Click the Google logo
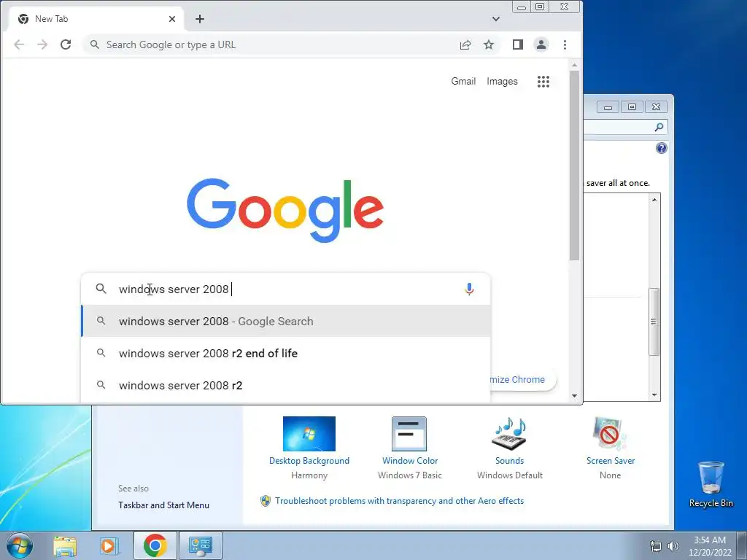The image size is (747, 560). pyautogui.click(x=285, y=210)
